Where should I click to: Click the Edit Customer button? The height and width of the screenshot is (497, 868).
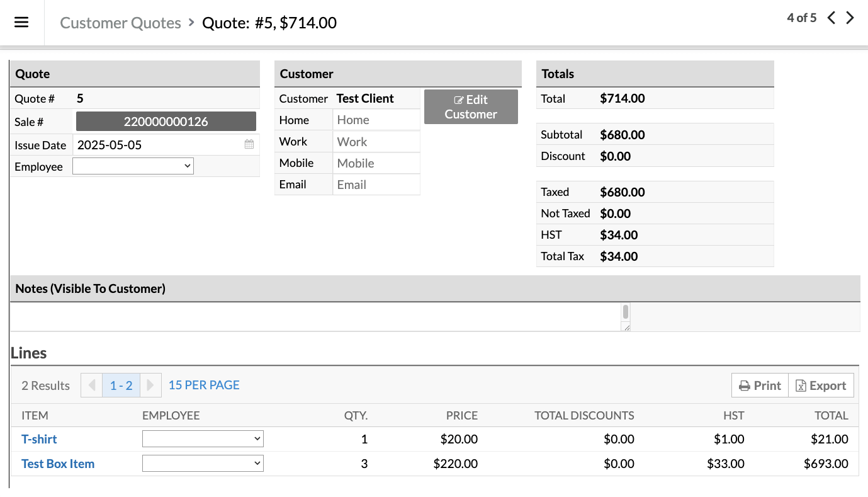(x=471, y=107)
